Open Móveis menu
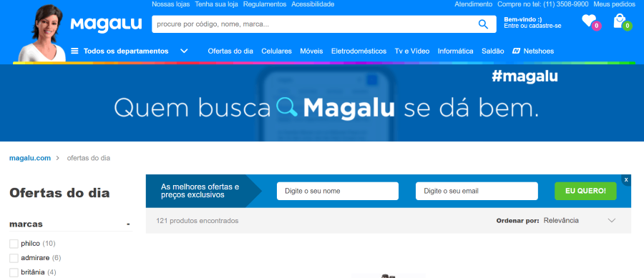644x278 pixels. (x=311, y=51)
